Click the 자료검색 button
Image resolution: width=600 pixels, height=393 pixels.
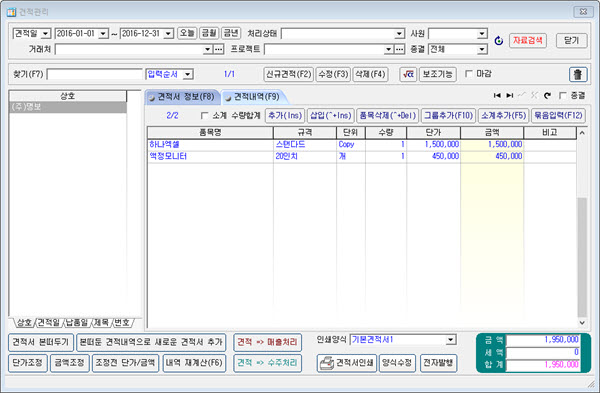point(527,41)
